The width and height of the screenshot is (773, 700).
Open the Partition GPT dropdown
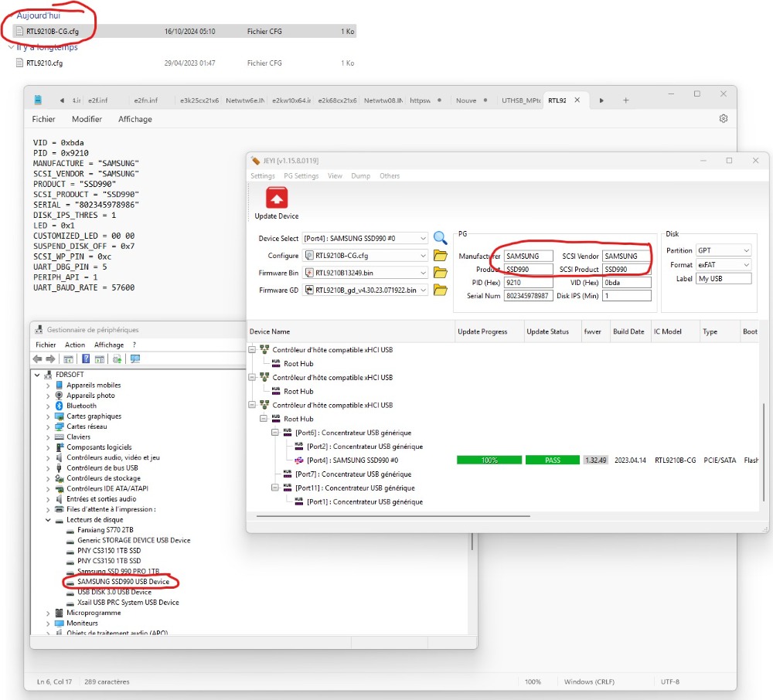coord(745,251)
